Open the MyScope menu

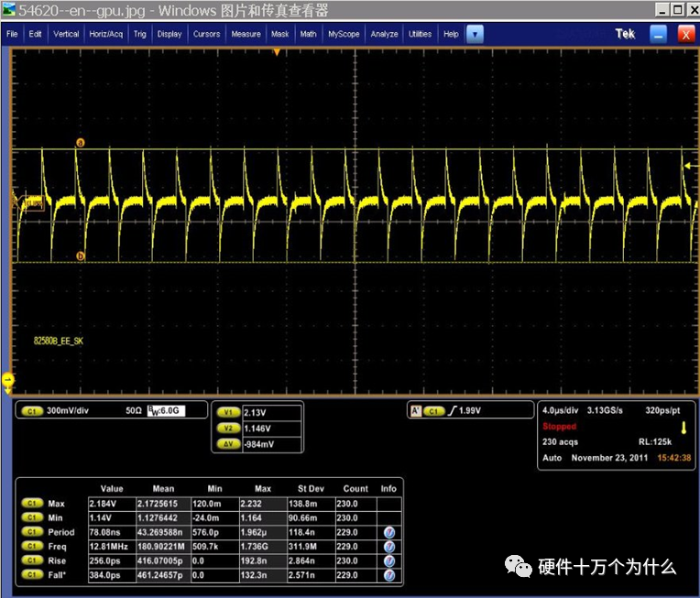pyautogui.click(x=344, y=34)
